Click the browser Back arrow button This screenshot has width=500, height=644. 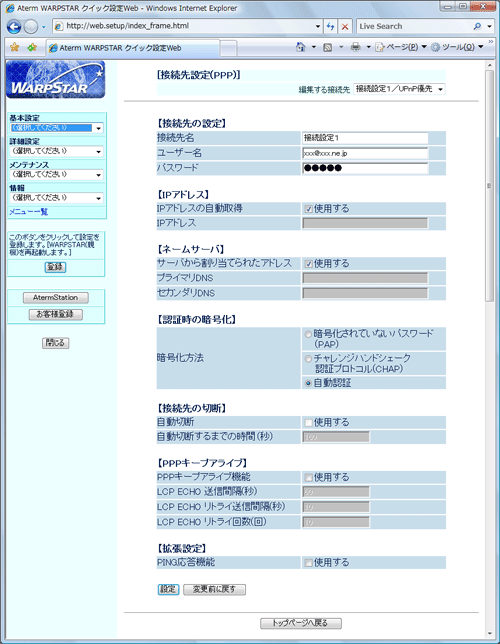pyautogui.click(x=14, y=27)
